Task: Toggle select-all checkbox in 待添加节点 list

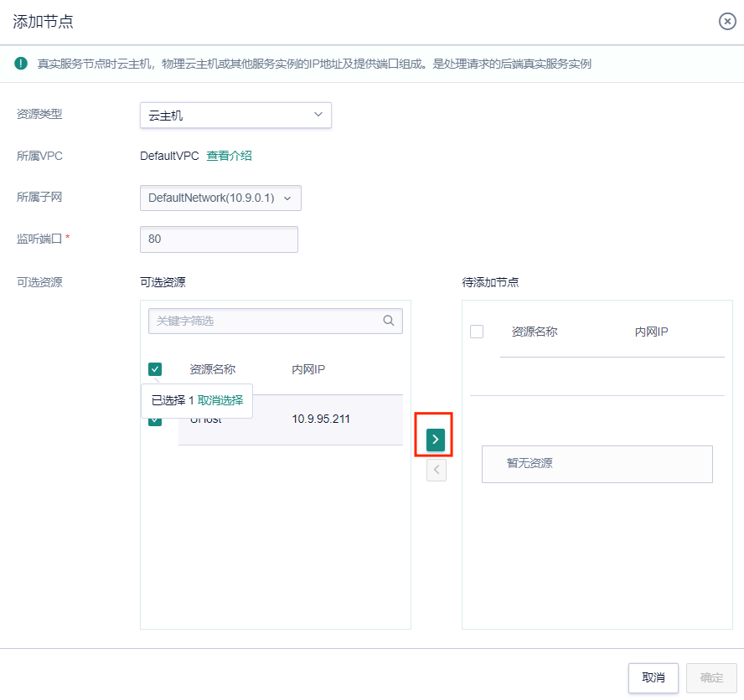Action: [x=477, y=332]
